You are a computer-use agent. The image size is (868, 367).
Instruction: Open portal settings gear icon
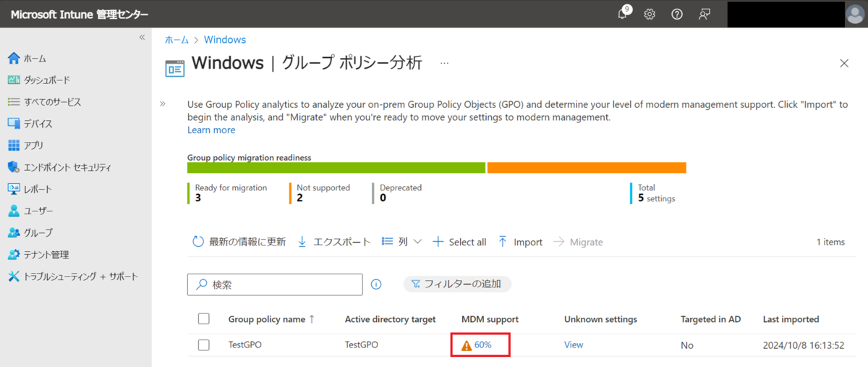(x=650, y=14)
